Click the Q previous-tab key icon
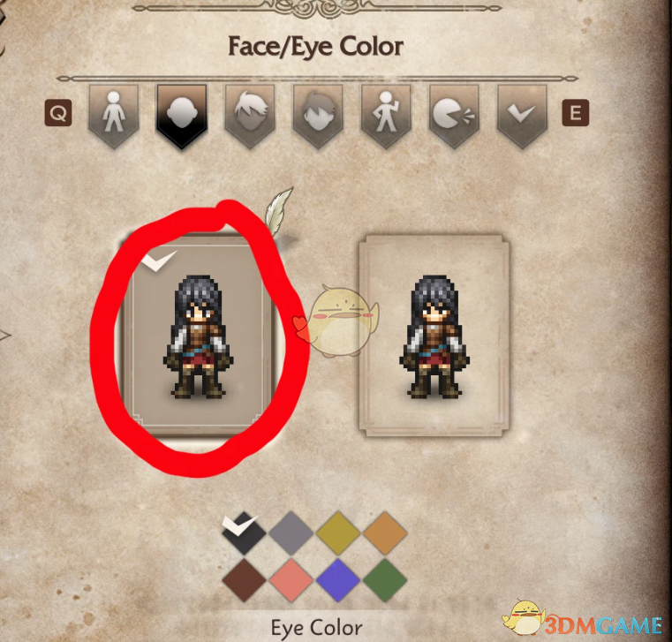The width and height of the screenshot is (672, 642). (58, 113)
